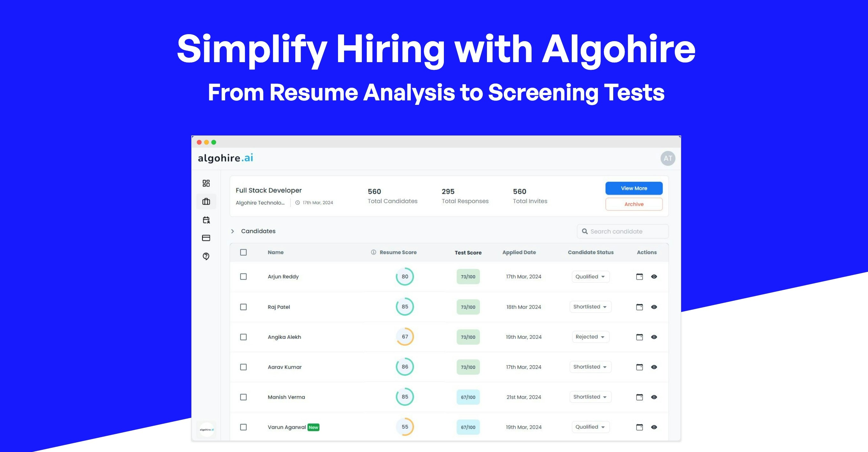Click the calendar schedule icon for Arjun Reddy
This screenshot has width=868, height=452.
click(x=639, y=276)
